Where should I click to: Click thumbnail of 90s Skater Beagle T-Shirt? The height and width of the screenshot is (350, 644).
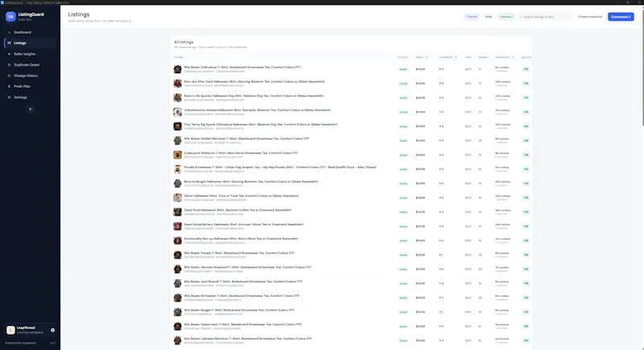[177, 312]
